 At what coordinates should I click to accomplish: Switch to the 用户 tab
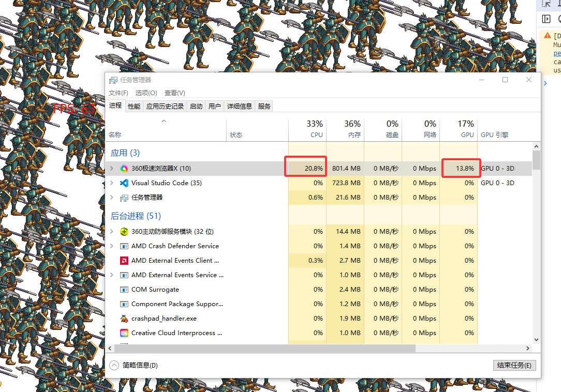click(215, 106)
